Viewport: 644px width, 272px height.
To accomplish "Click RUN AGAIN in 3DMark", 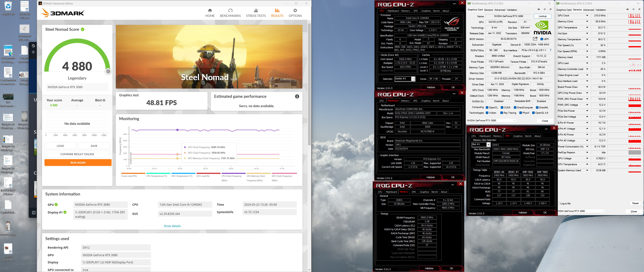I will click(x=78, y=163).
